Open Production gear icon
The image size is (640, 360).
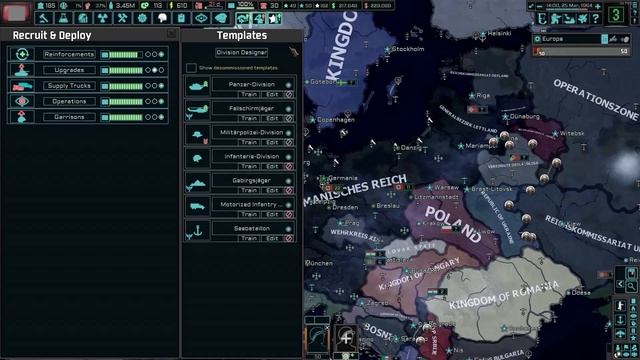tap(142, 18)
